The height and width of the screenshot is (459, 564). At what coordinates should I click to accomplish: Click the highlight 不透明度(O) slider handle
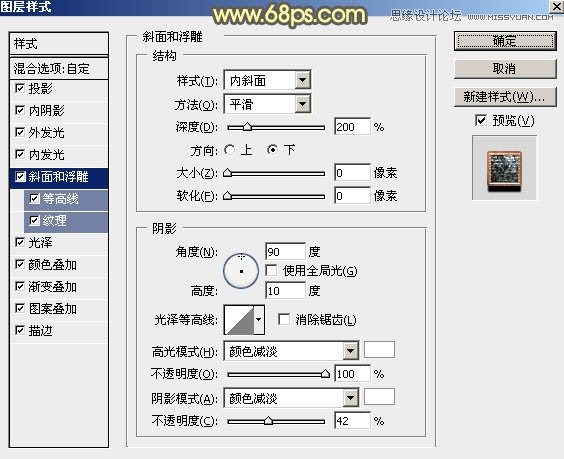pos(325,374)
